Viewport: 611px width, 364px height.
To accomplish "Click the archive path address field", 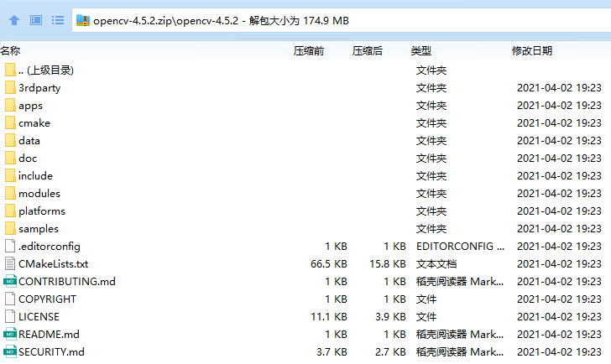I will click(x=342, y=20).
